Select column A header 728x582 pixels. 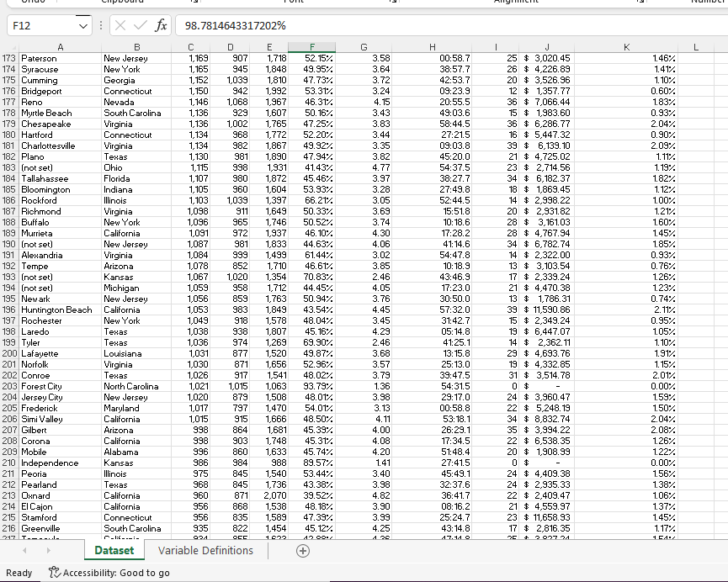click(60, 47)
